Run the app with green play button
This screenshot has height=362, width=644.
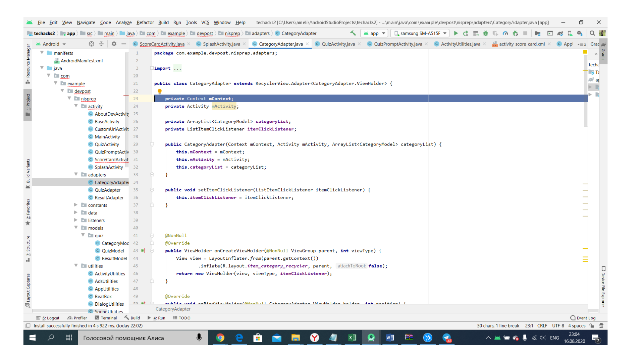456,33
